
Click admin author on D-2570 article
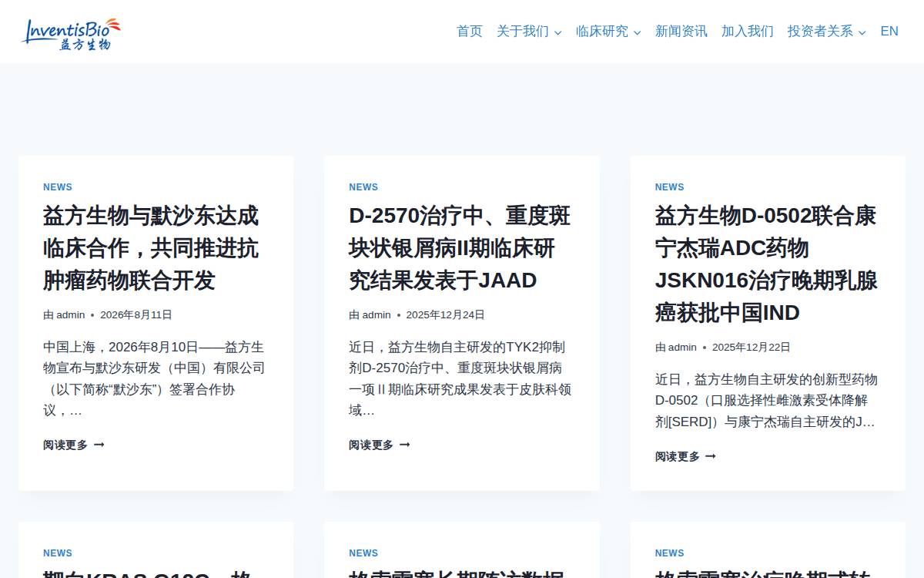point(377,314)
